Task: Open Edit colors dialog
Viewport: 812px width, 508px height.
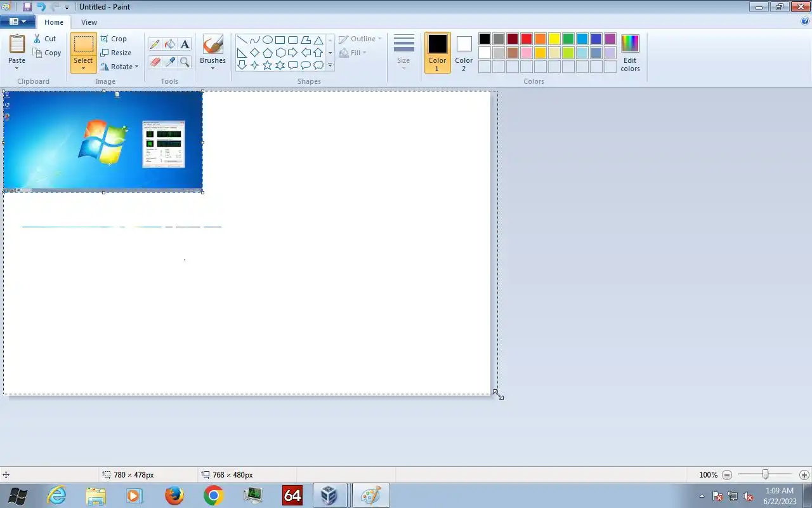Action: tap(630, 53)
